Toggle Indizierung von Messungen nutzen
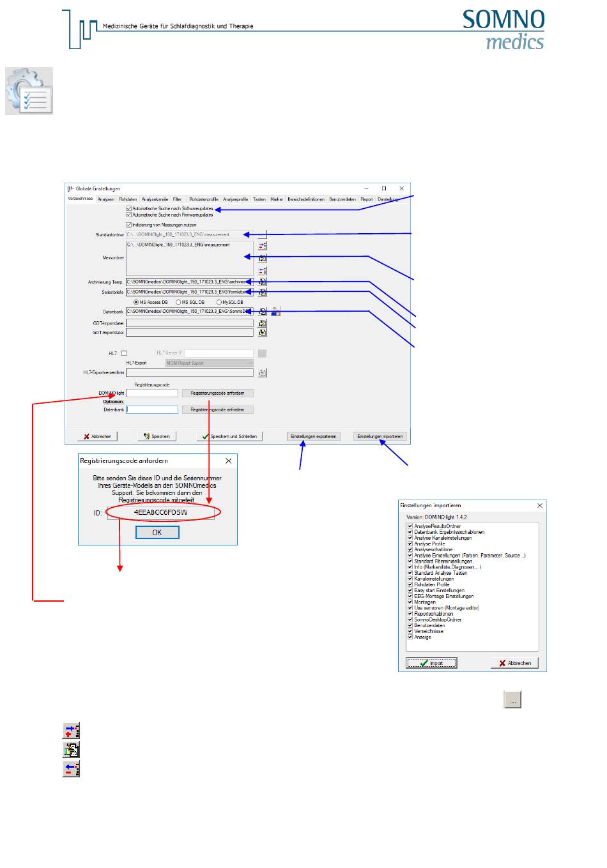607x868 pixels. pos(129,225)
